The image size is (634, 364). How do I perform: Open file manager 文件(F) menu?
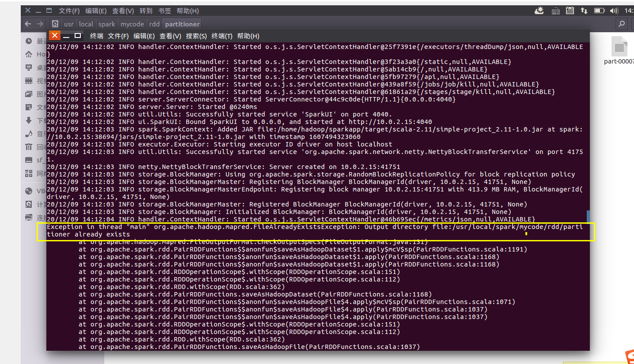(x=69, y=11)
